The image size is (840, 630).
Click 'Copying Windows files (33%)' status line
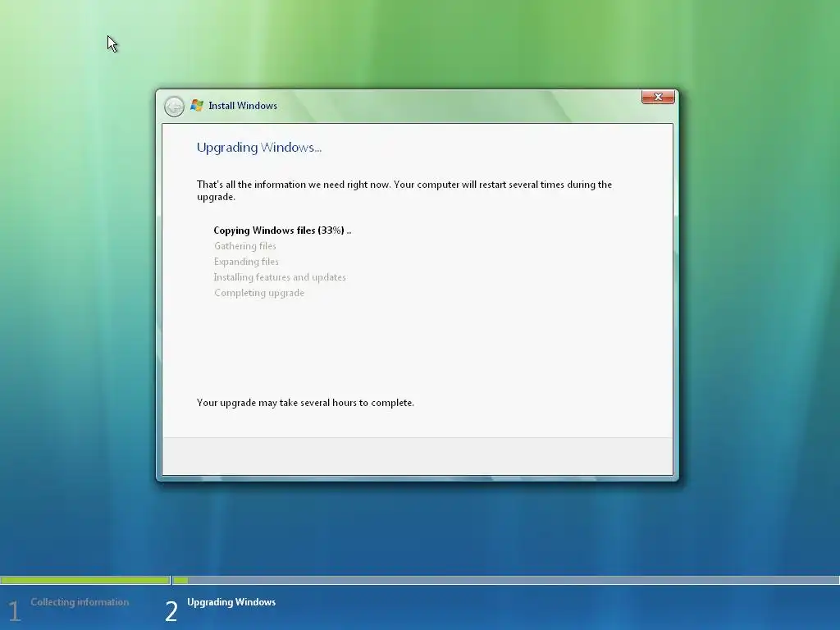282,231
